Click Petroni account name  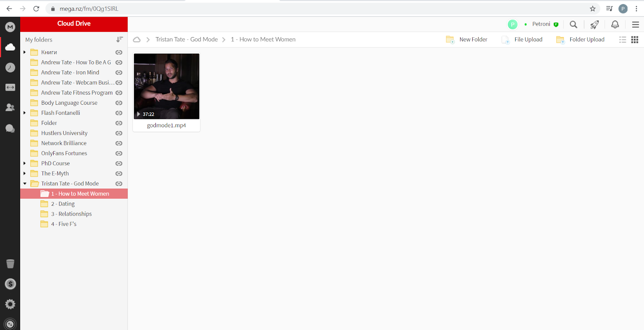point(541,24)
